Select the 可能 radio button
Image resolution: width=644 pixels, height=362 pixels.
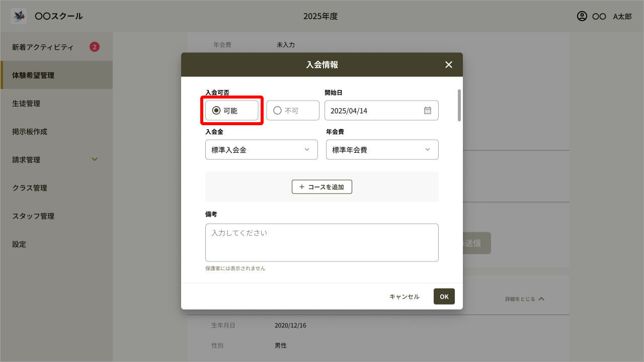(x=217, y=110)
